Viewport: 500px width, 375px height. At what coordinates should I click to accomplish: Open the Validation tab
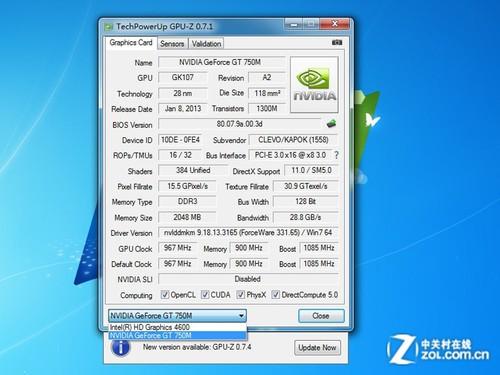206,44
